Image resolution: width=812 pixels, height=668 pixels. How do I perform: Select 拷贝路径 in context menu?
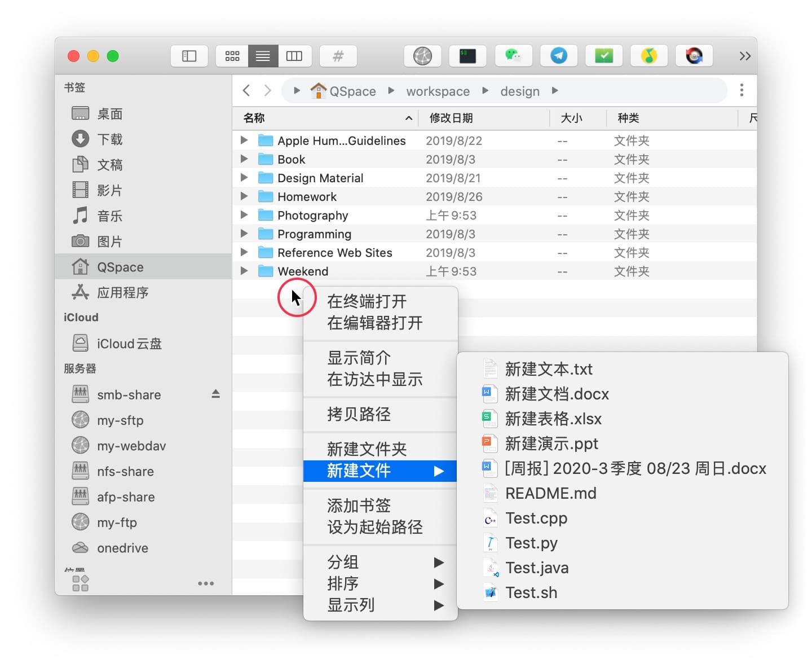pyautogui.click(x=359, y=414)
